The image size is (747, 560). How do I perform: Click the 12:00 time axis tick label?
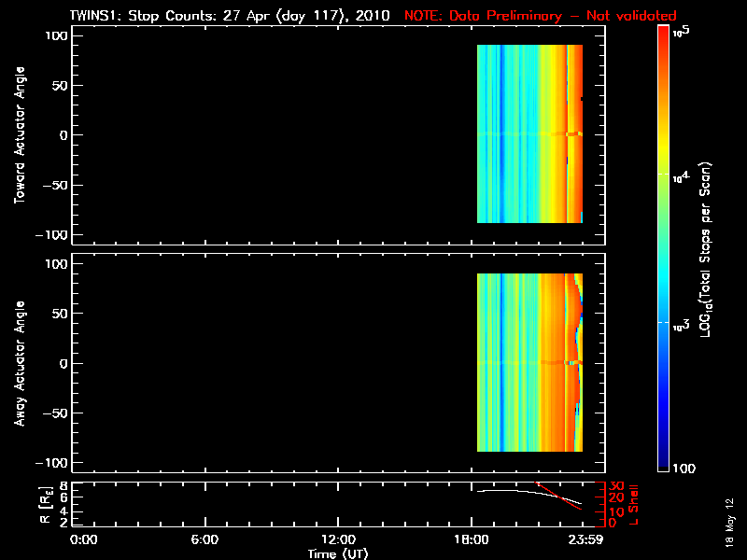tap(338, 539)
